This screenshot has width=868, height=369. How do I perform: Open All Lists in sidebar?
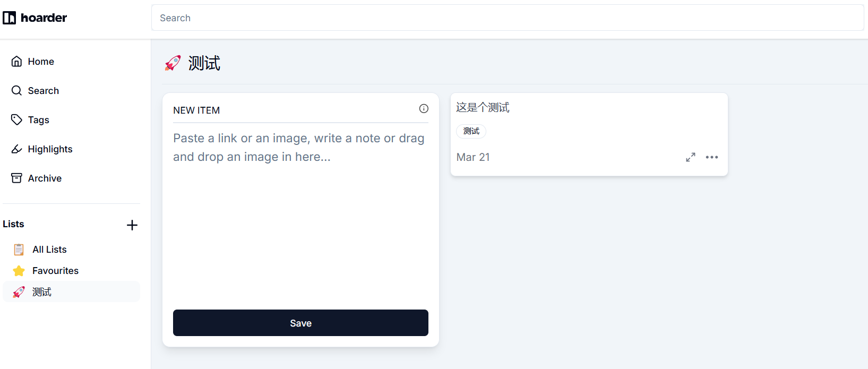49,250
